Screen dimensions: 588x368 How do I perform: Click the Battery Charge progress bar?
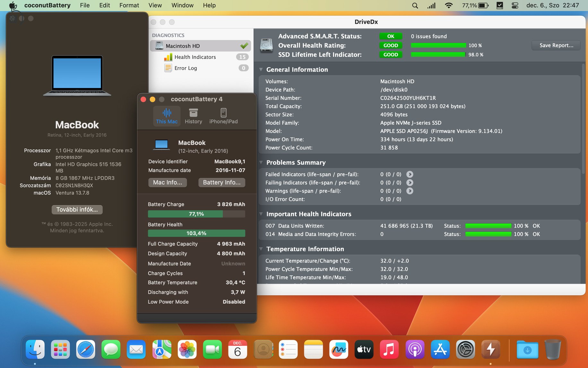(x=196, y=214)
